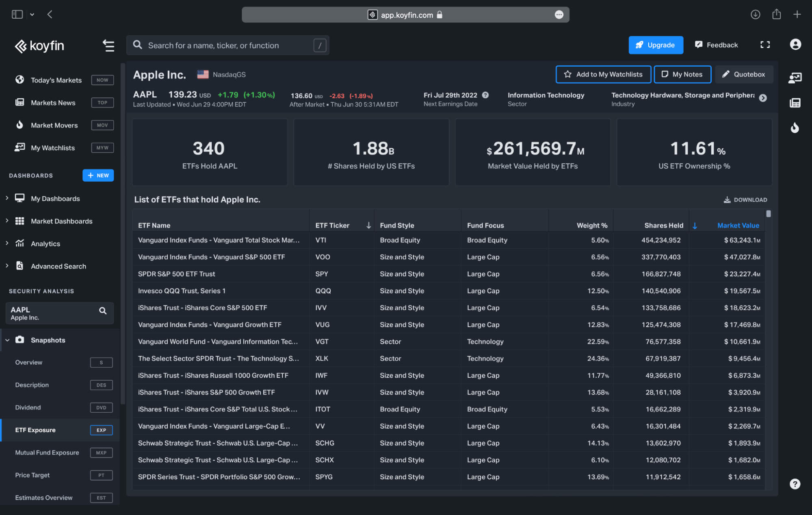Open Market Movers flame icon

click(x=19, y=125)
